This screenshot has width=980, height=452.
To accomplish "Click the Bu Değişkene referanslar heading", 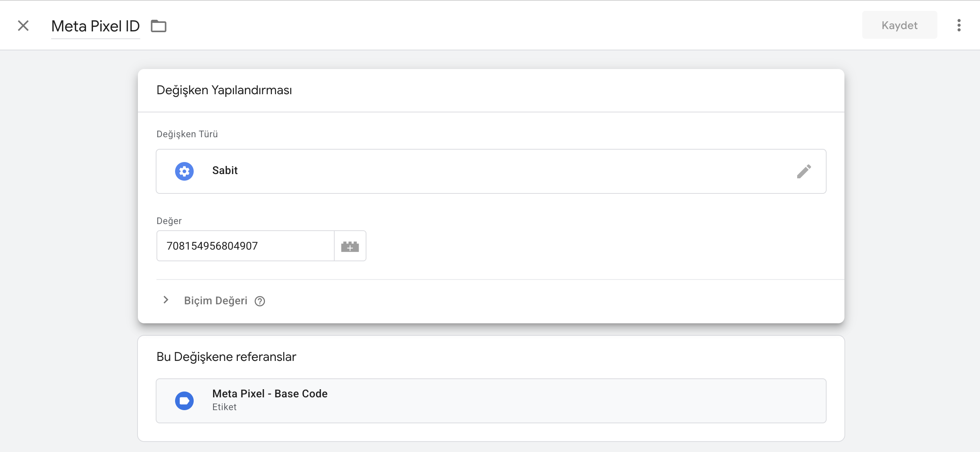I will (226, 357).
